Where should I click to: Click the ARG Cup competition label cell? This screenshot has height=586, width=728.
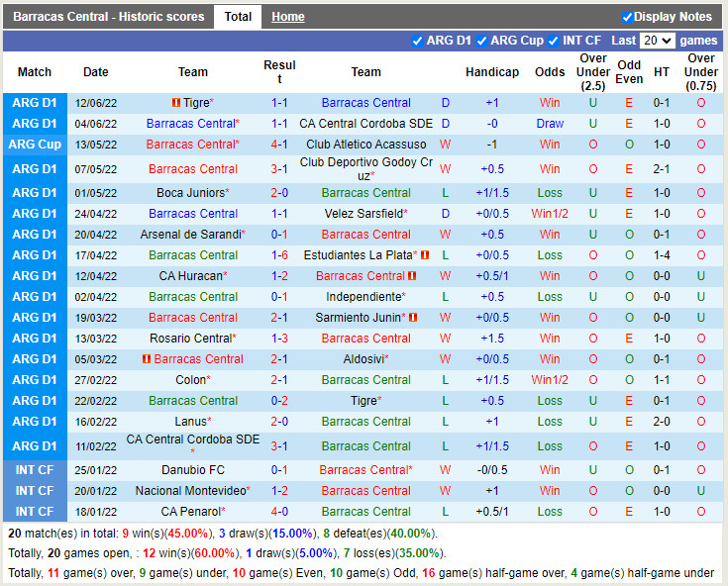tap(35, 145)
